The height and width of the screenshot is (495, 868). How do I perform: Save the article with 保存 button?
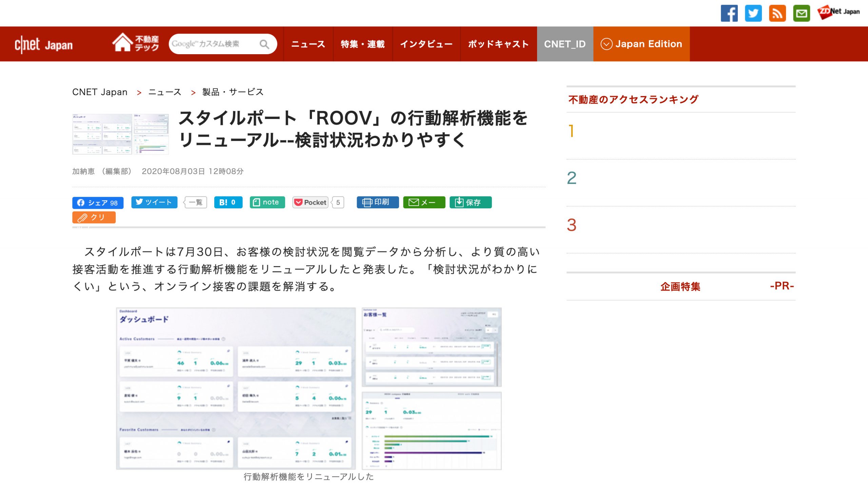tap(470, 202)
